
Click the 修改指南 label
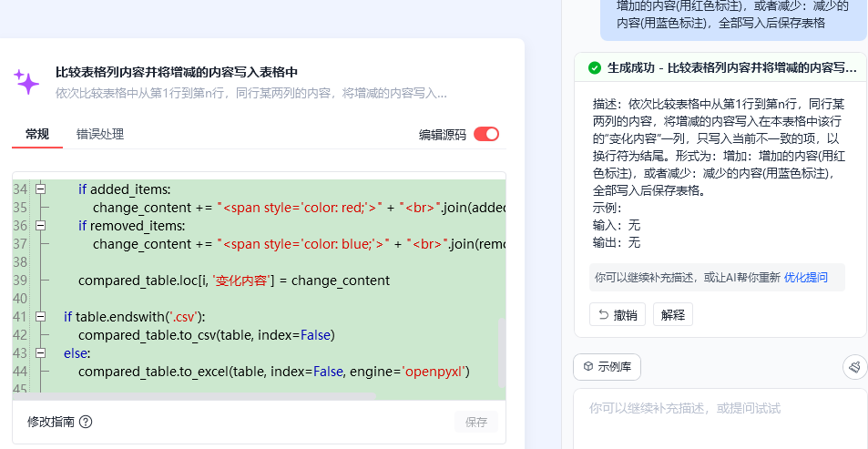(51, 423)
